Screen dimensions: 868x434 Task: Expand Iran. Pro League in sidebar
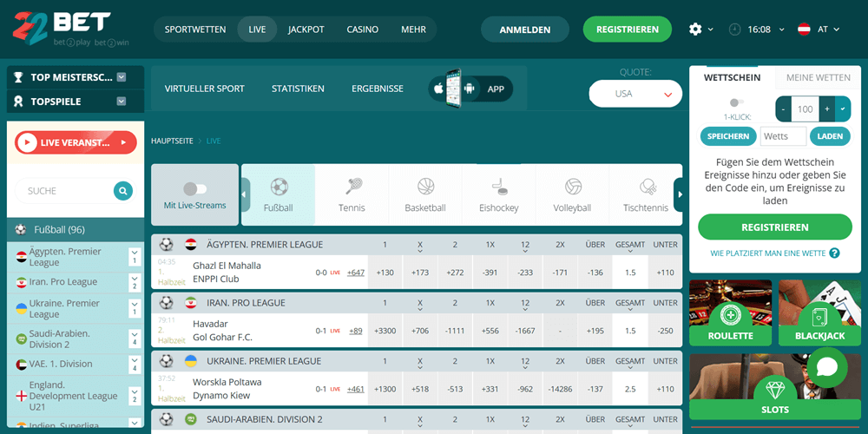pos(135,282)
